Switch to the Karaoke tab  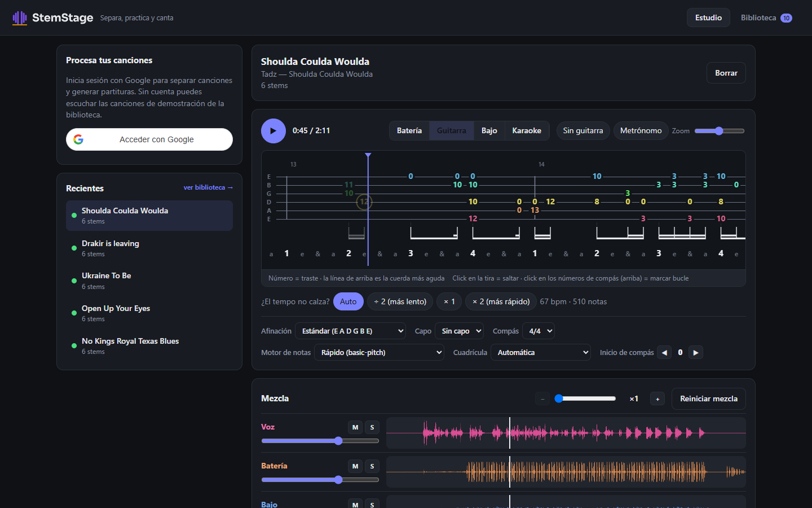click(527, 131)
